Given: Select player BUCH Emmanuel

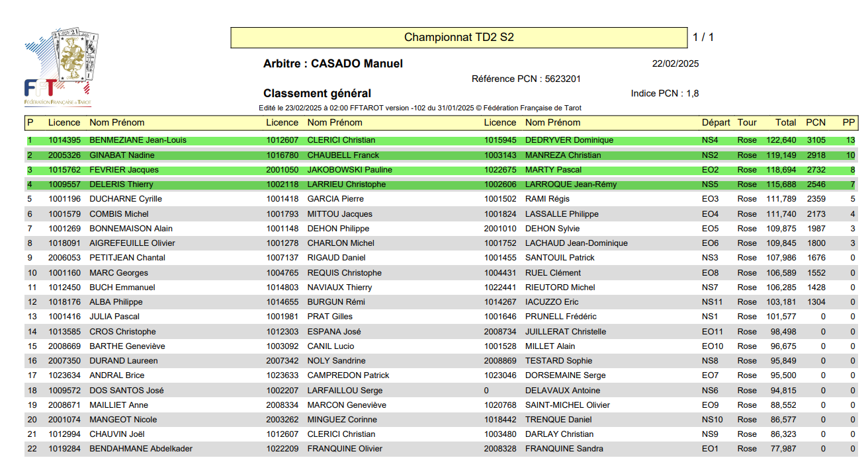Looking at the screenshot, I should 122,288.
